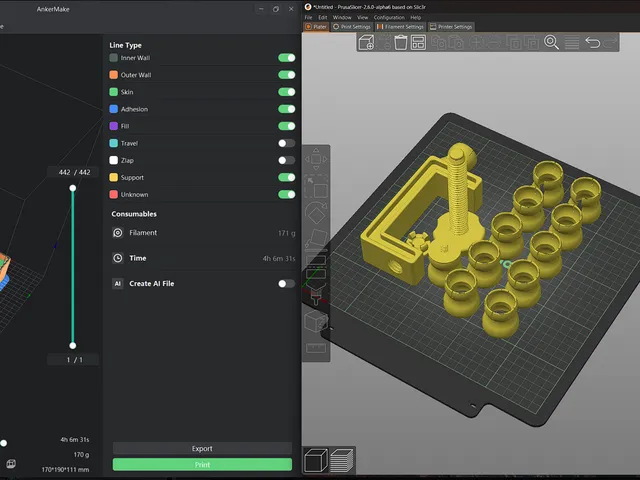Click the Variable layer height icon
Viewport: 640px width, 480px height.
pyautogui.click(x=572, y=42)
